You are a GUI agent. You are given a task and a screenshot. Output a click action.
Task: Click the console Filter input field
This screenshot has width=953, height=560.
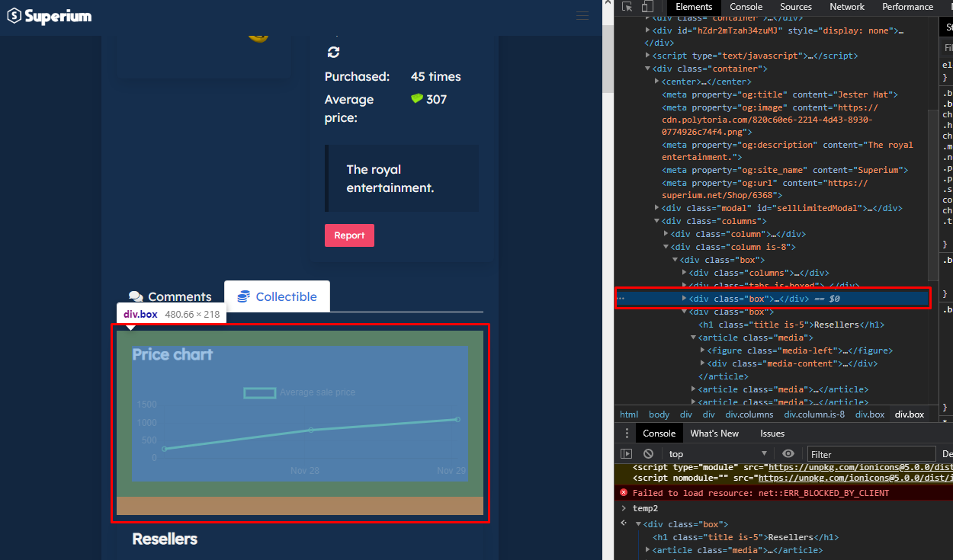869,454
